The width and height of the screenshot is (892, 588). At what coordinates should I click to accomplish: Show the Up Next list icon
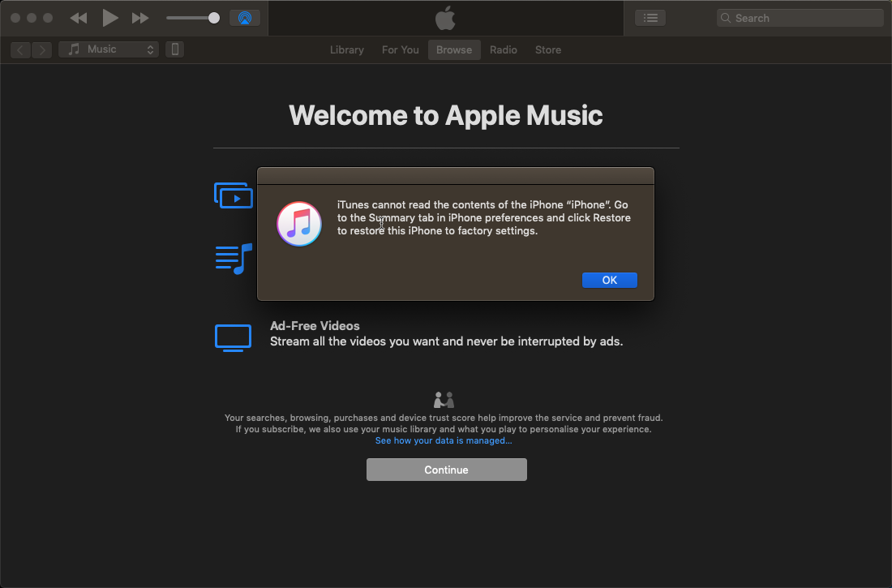(x=650, y=18)
